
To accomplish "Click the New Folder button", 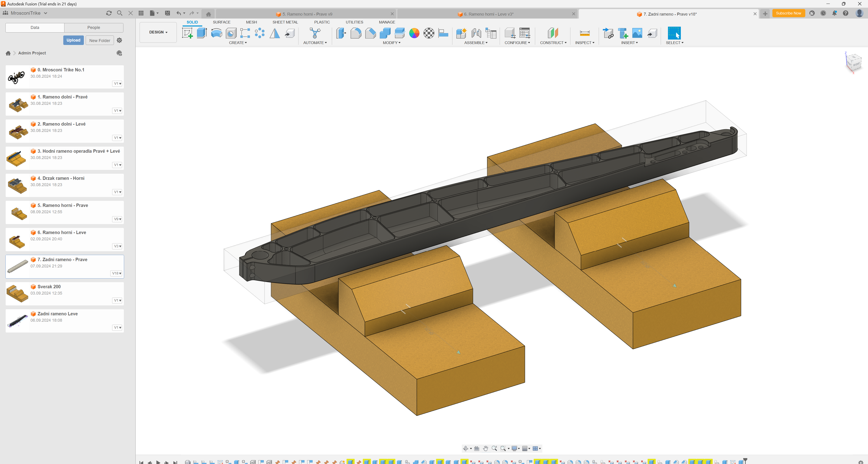I will tap(99, 40).
